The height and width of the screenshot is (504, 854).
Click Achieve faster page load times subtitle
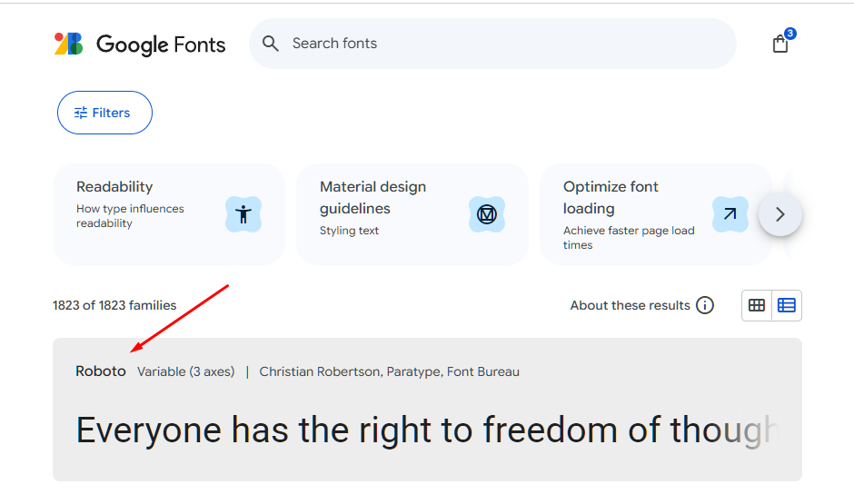click(x=629, y=238)
